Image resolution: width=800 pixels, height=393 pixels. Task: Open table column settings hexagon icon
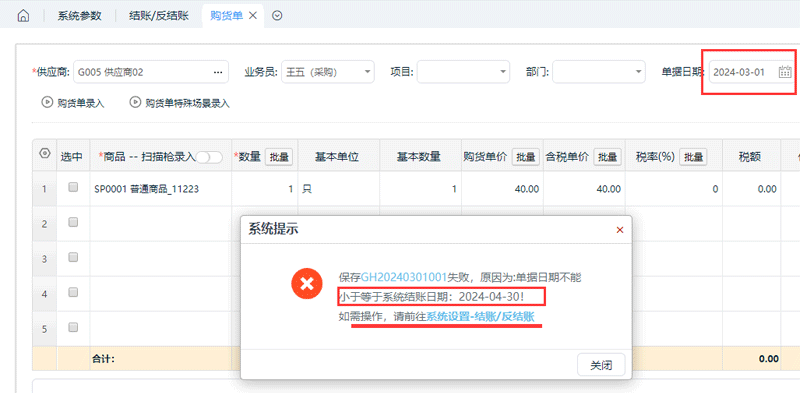(x=44, y=153)
